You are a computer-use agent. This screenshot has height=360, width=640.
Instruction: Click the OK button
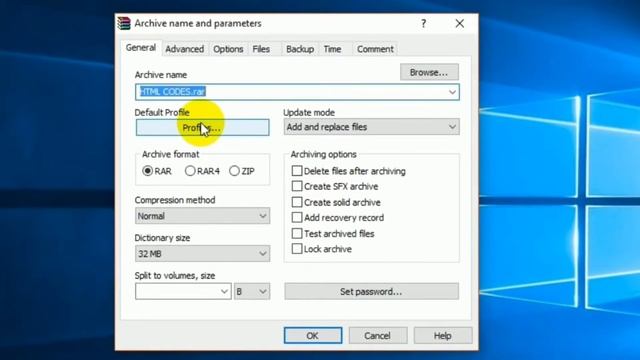(313, 336)
